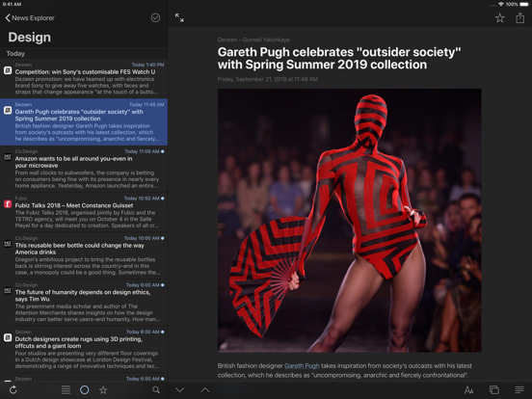Mark all articles as read checkmark icon
532x399 pixels.
tap(155, 17)
